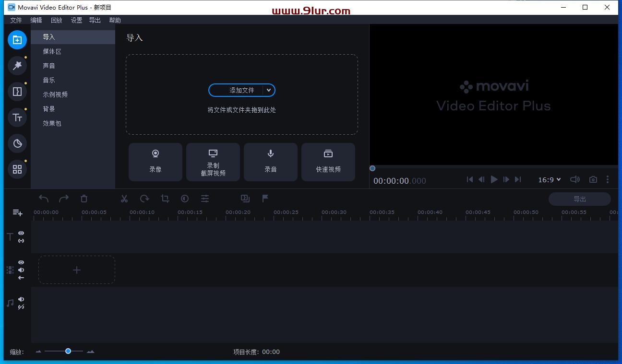The height and width of the screenshot is (364, 622).
Task: Open the Stickers panel icon
Action: click(x=17, y=143)
